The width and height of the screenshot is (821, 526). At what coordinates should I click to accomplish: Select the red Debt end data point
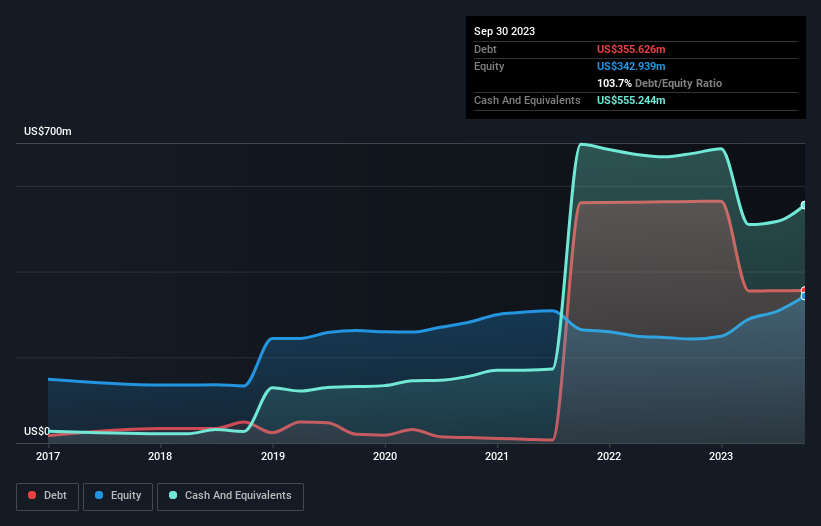804,290
